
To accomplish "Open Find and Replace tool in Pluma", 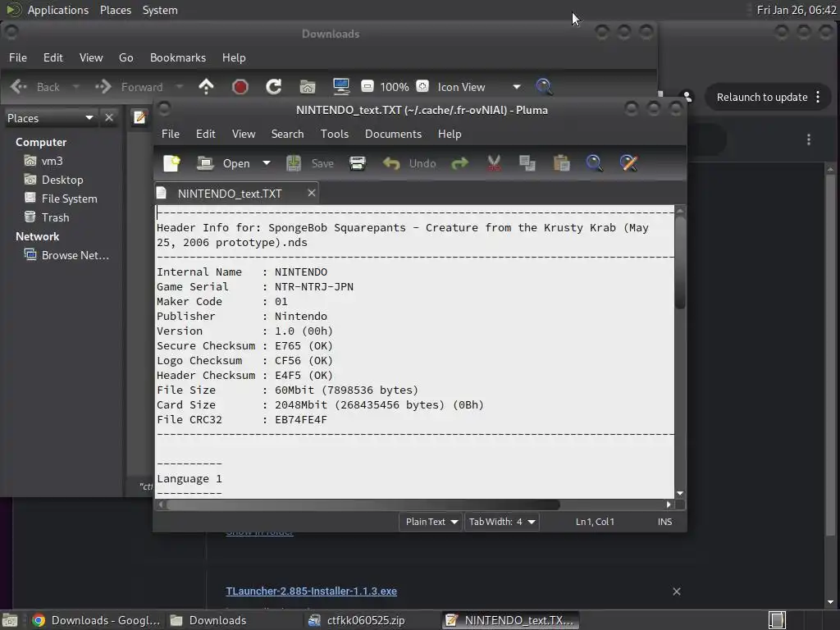I will (628, 163).
